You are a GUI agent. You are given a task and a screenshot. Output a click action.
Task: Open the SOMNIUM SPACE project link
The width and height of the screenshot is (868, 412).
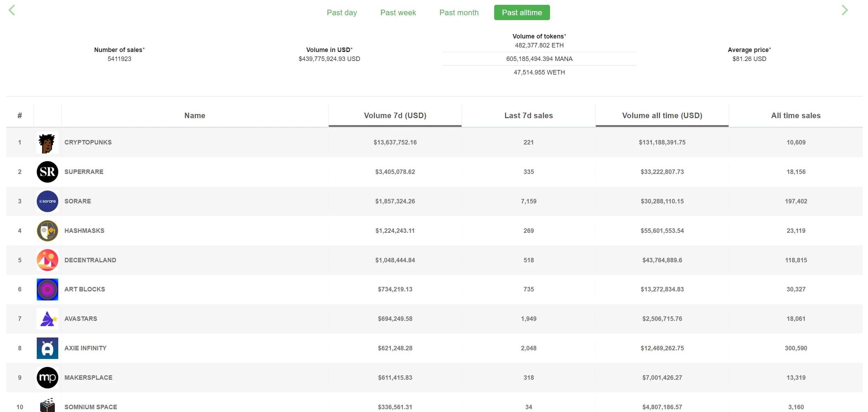click(x=91, y=407)
